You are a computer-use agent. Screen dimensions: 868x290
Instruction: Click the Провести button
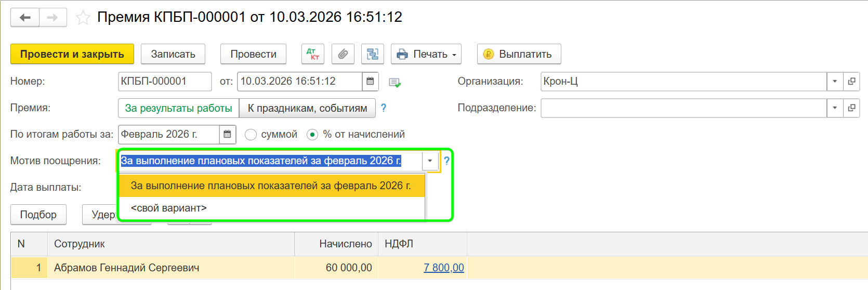254,54
